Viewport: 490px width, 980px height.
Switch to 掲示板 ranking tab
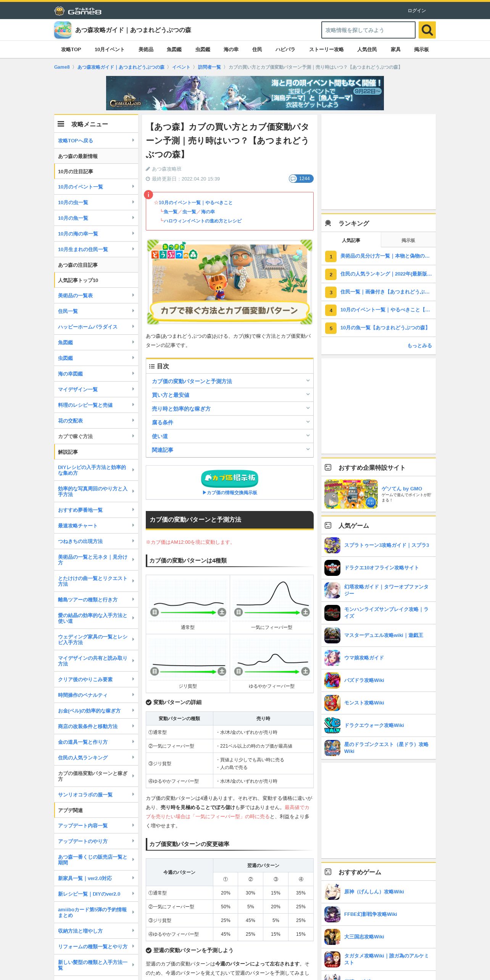(x=408, y=240)
